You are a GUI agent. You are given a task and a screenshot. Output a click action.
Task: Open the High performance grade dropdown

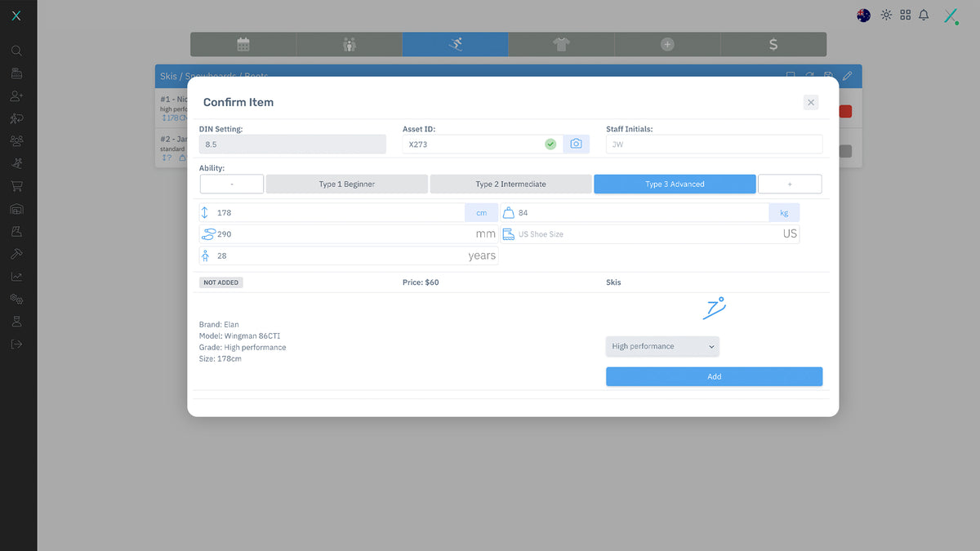coord(662,346)
